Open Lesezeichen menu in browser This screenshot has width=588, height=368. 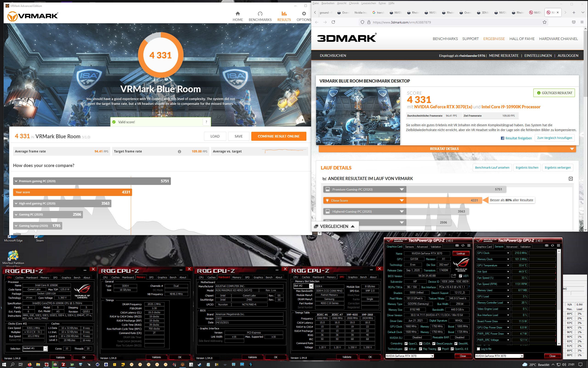coord(369,3)
